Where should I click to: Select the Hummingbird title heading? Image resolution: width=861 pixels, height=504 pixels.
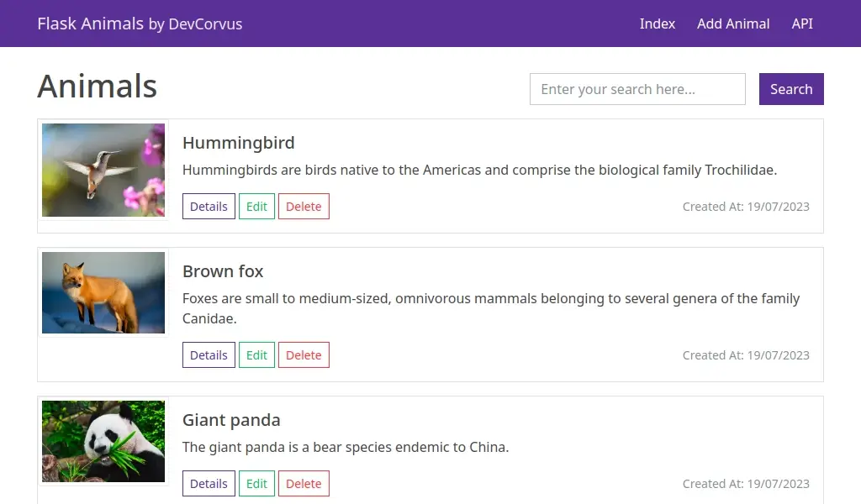238,143
